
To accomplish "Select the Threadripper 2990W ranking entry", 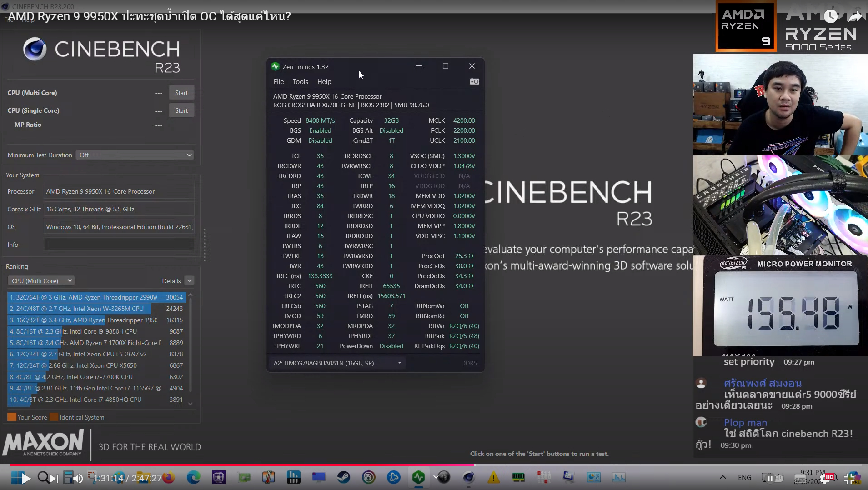I will coord(96,297).
